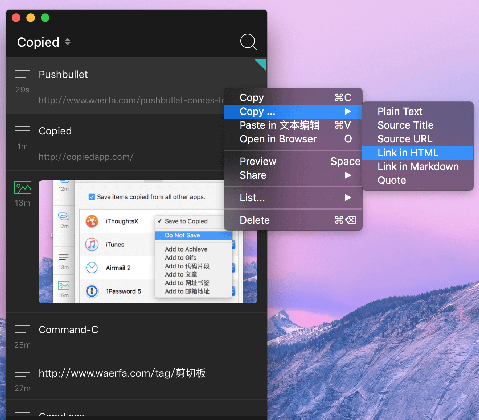Choose Preview in the context menu

coord(293,161)
